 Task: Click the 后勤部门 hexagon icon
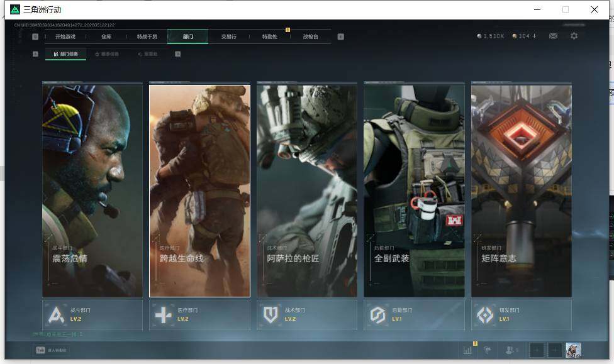pyautogui.click(x=378, y=315)
